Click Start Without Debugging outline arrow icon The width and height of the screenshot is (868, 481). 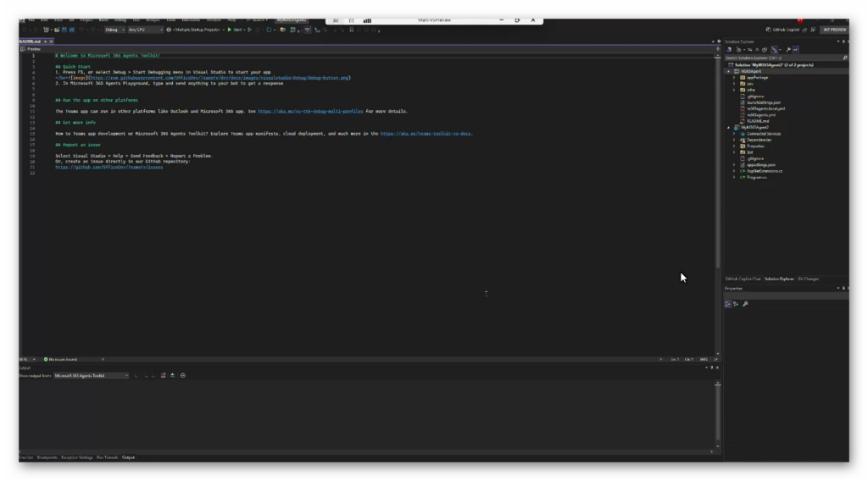[250, 30]
